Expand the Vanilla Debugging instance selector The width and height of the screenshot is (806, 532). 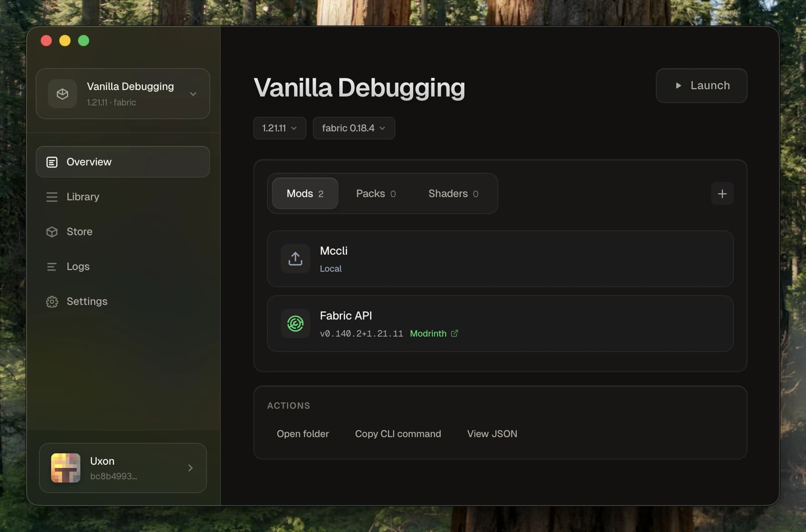tap(193, 94)
